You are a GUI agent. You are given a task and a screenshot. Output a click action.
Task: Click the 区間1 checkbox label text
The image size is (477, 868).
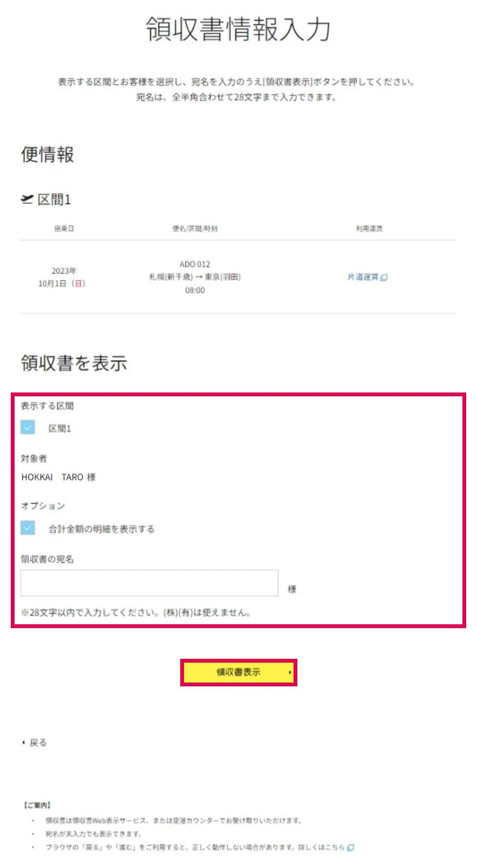(60, 429)
